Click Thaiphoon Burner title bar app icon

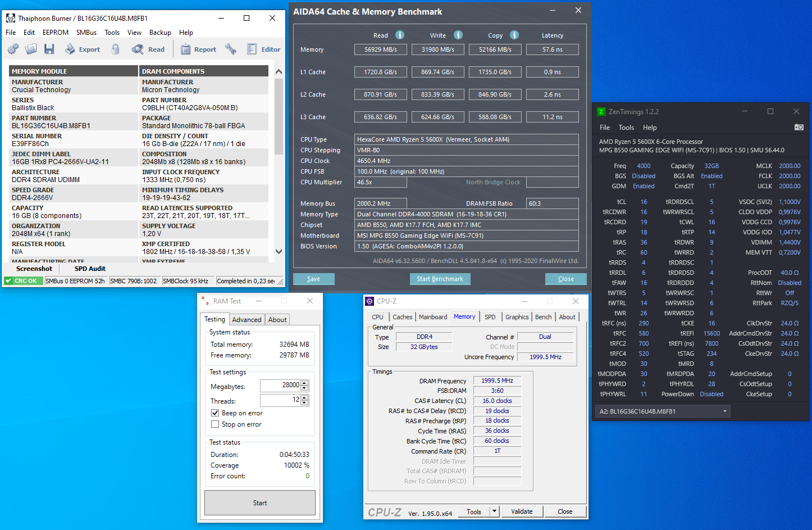(11, 18)
